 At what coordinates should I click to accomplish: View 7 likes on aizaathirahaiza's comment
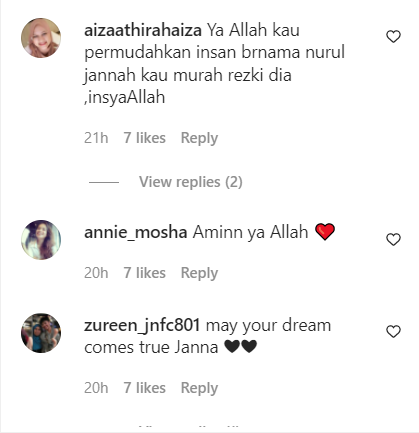(145, 138)
